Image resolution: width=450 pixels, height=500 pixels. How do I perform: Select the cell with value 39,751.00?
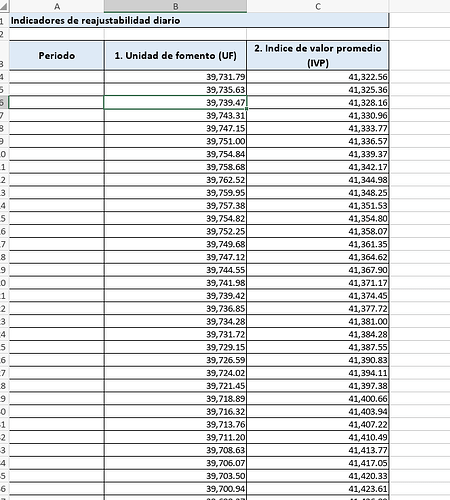tap(175, 141)
